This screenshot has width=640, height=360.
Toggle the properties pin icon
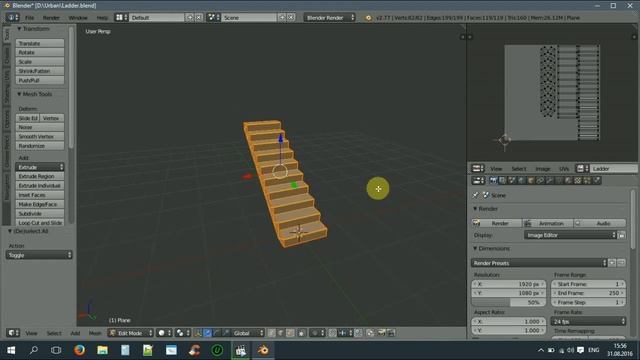(476, 195)
